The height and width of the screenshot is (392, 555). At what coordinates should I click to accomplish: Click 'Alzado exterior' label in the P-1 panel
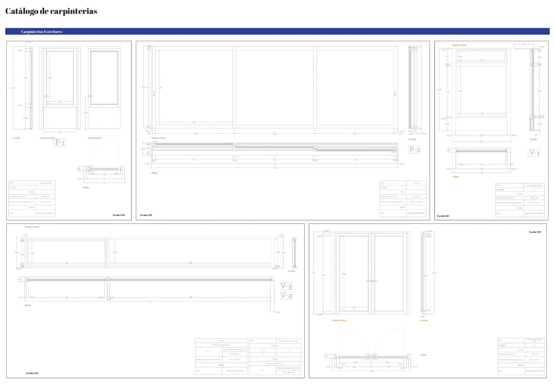point(47,138)
